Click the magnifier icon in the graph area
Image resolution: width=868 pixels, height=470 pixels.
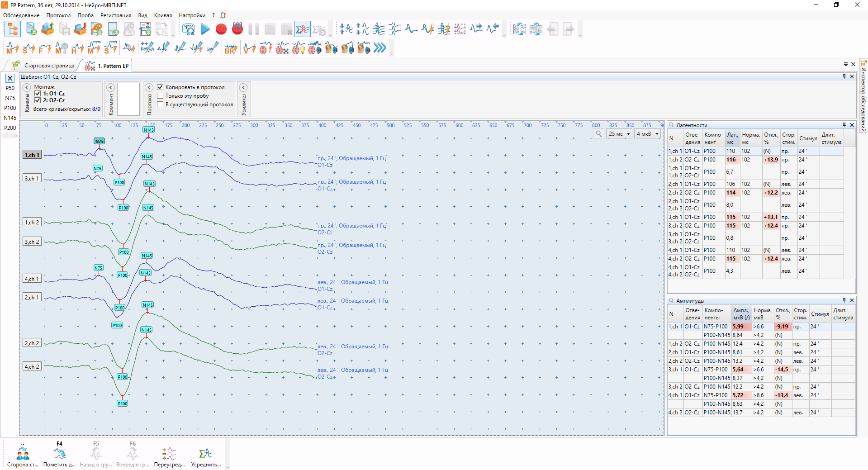coord(598,134)
